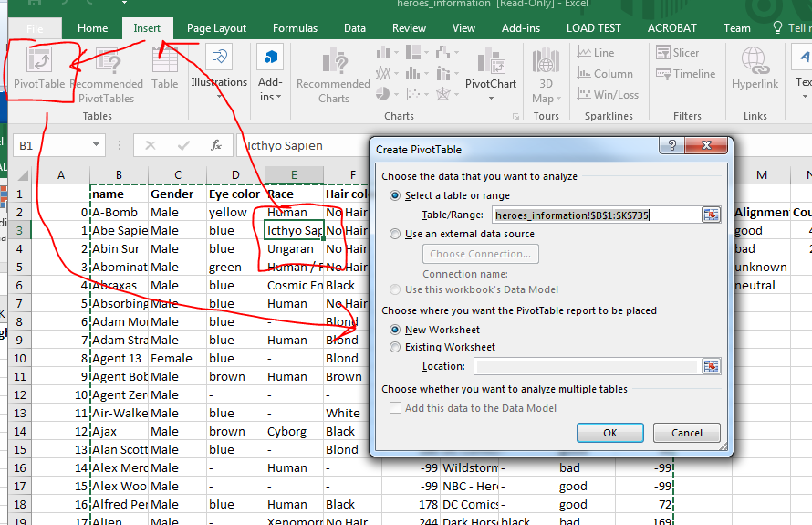Open the Formulas ribbon tab
Screen dimensions: 812x525
point(295,28)
